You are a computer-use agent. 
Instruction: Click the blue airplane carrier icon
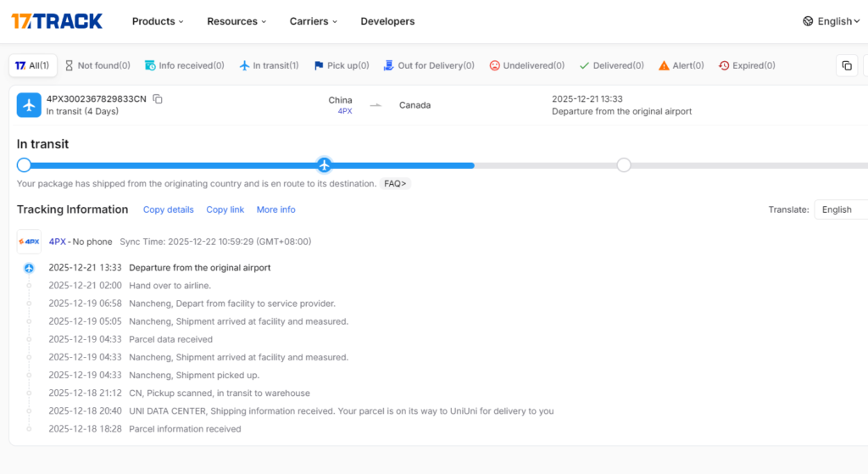click(29, 104)
